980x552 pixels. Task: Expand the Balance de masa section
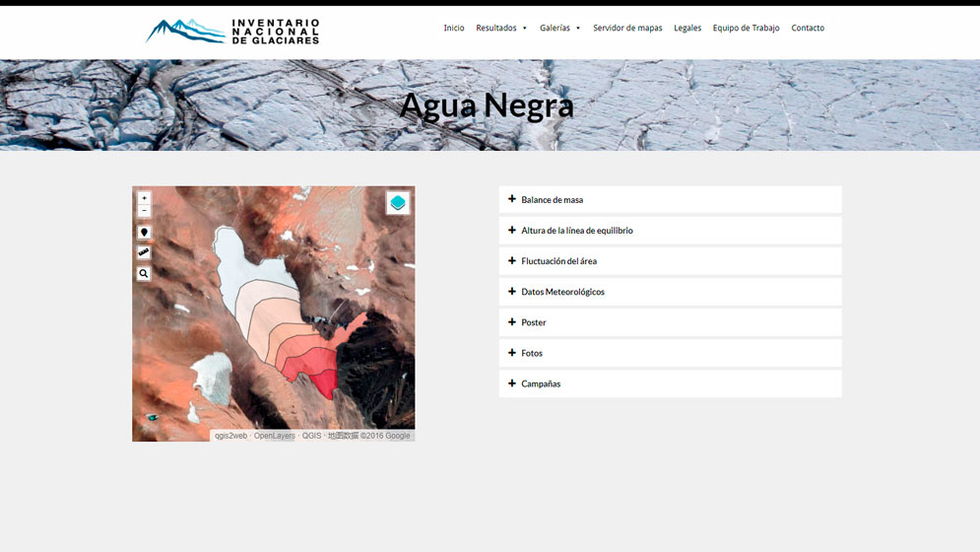click(670, 200)
